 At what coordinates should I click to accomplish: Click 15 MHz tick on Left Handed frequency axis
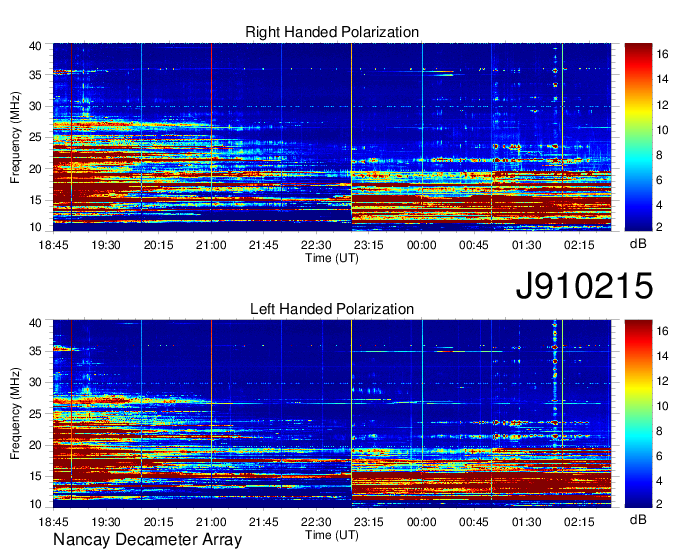(x=35, y=477)
